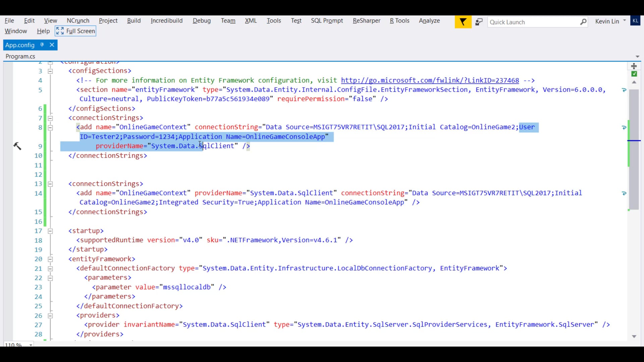This screenshot has height=362, width=644.
Task: Click the blue bookmark flag beside line 5
Action: click(x=624, y=90)
